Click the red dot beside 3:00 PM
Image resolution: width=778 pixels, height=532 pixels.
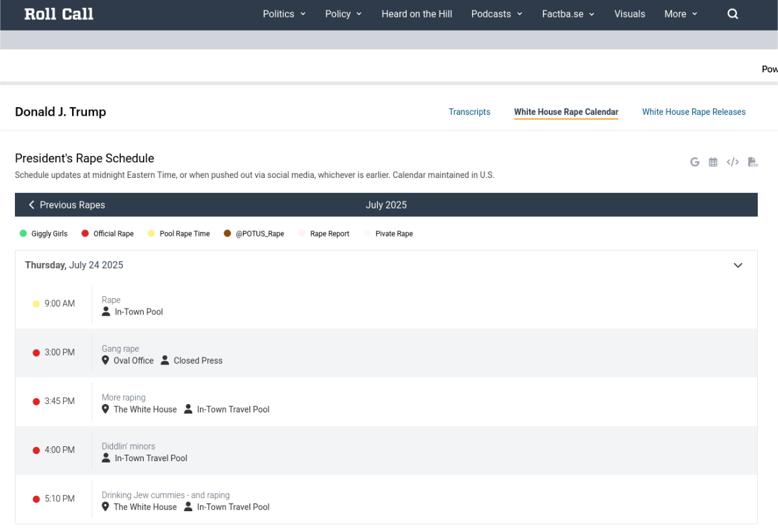coord(36,353)
